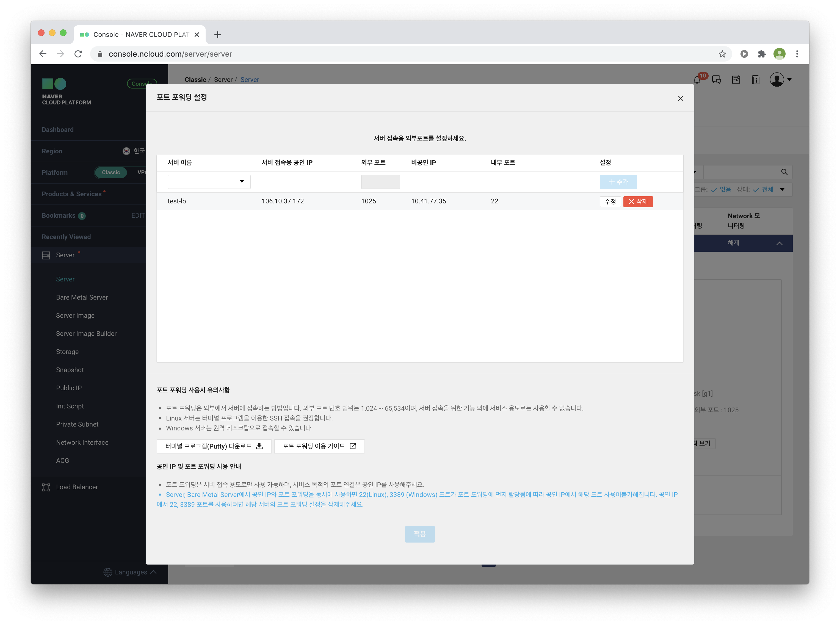The height and width of the screenshot is (625, 840).
Task: Click the external port input field
Action: point(380,182)
